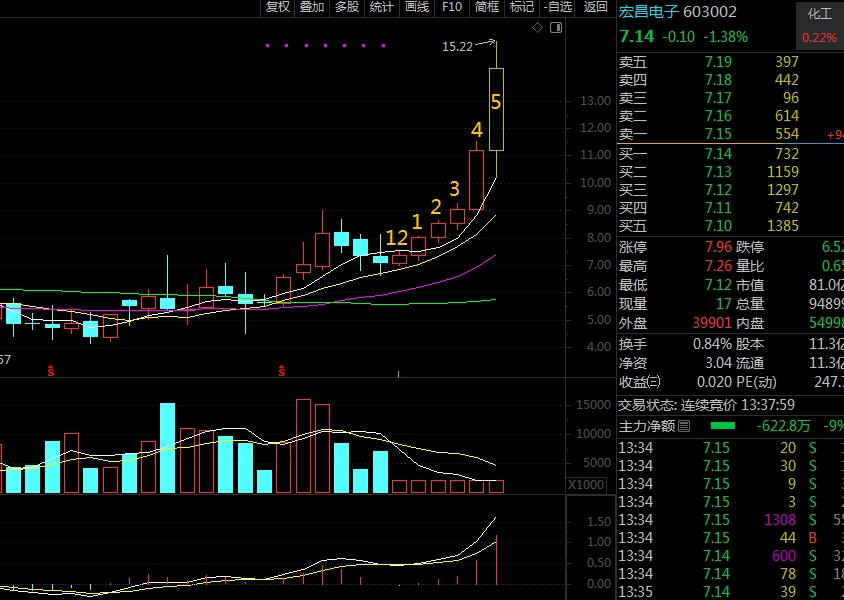Viewport: 844px width, 600px height.
Task: Open 化工 sector link
Action: 819,14
